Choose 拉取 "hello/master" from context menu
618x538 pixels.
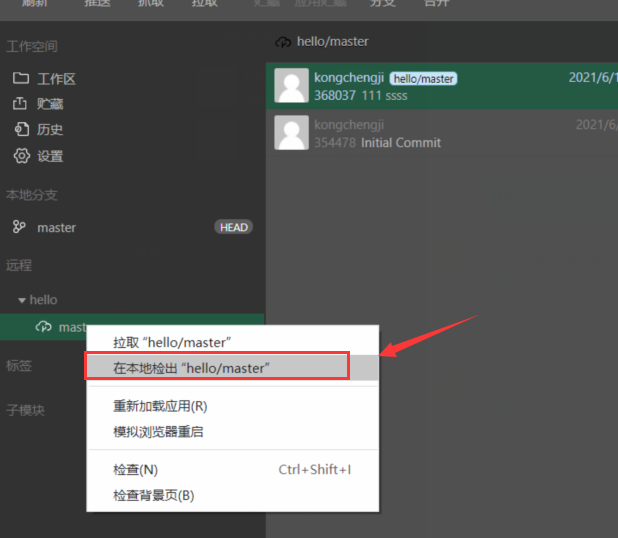click(233, 342)
